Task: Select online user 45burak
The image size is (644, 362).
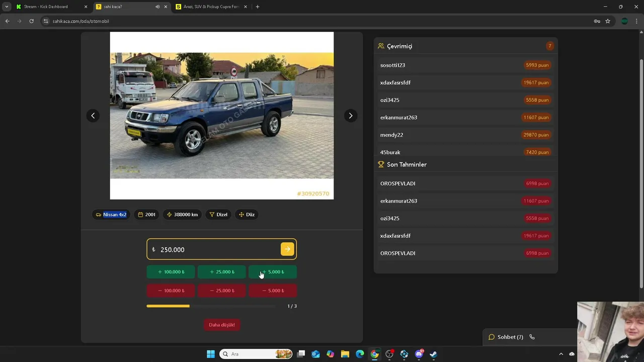Action: (465, 152)
